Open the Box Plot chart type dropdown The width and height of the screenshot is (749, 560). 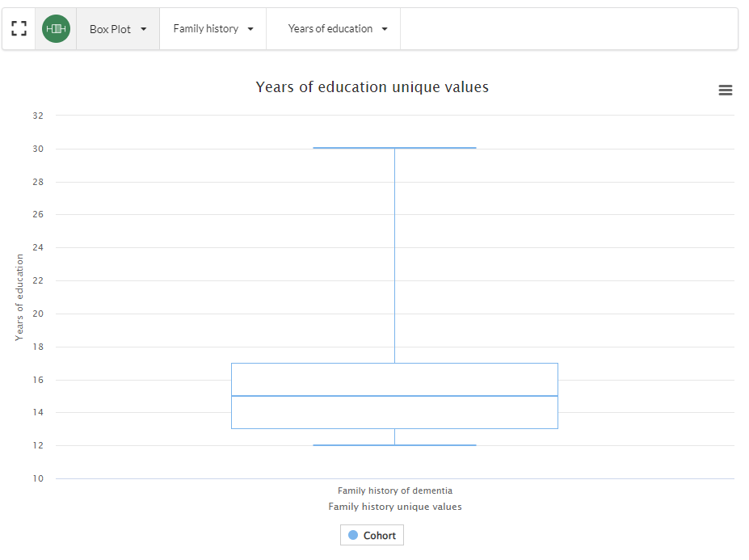pyautogui.click(x=117, y=29)
